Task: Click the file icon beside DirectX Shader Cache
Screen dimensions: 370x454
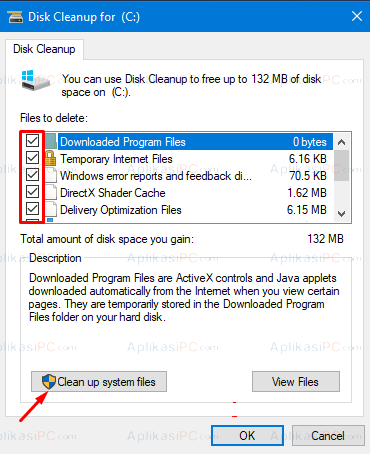Action: (x=51, y=193)
